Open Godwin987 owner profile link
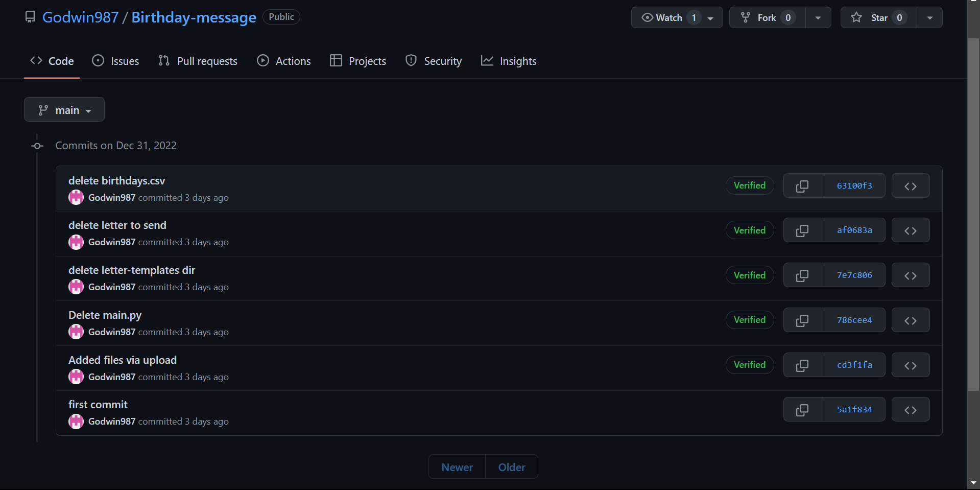 80,17
